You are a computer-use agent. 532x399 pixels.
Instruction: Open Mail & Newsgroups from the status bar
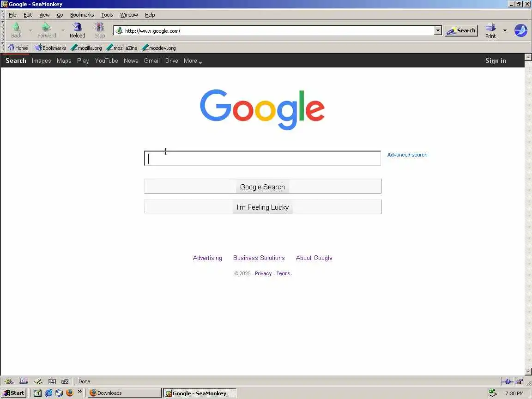(x=24, y=381)
